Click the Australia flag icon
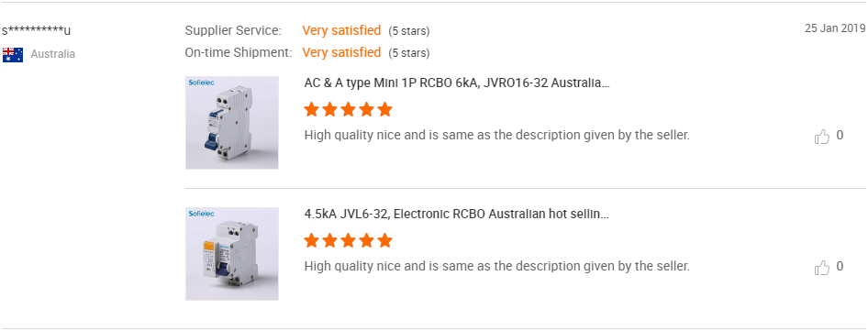 point(13,54)
